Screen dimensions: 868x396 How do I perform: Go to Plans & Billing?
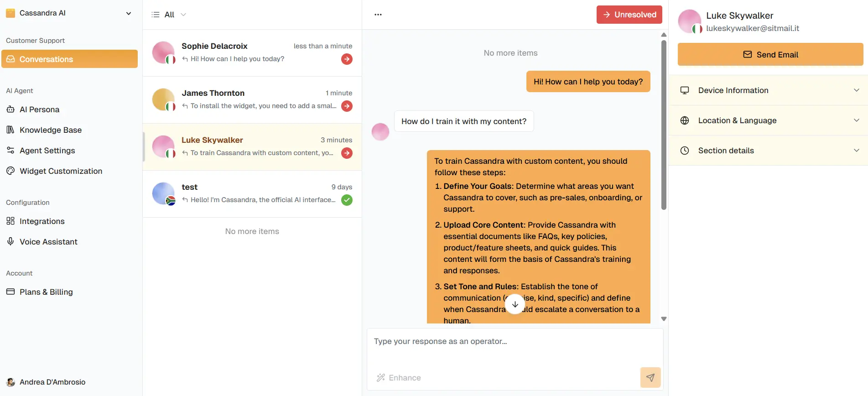click(x=69, y=292)
